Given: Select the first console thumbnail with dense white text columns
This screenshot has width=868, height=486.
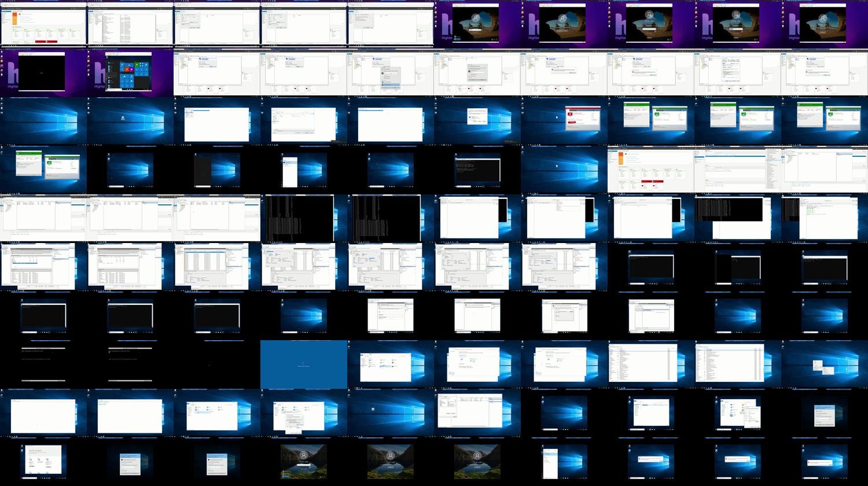Looking at the screenshot, I should coord(299,218).
